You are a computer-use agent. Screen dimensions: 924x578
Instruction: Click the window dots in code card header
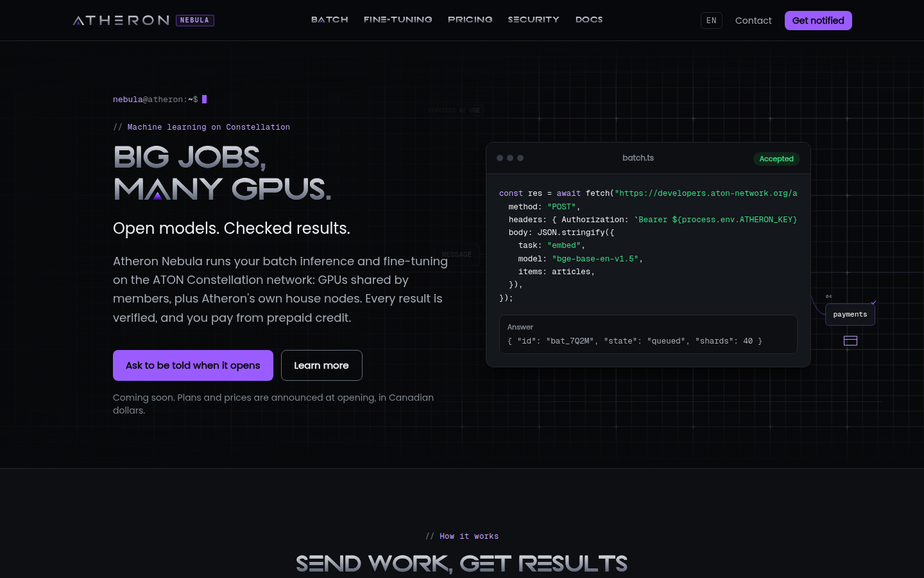[x=510, y=158]
